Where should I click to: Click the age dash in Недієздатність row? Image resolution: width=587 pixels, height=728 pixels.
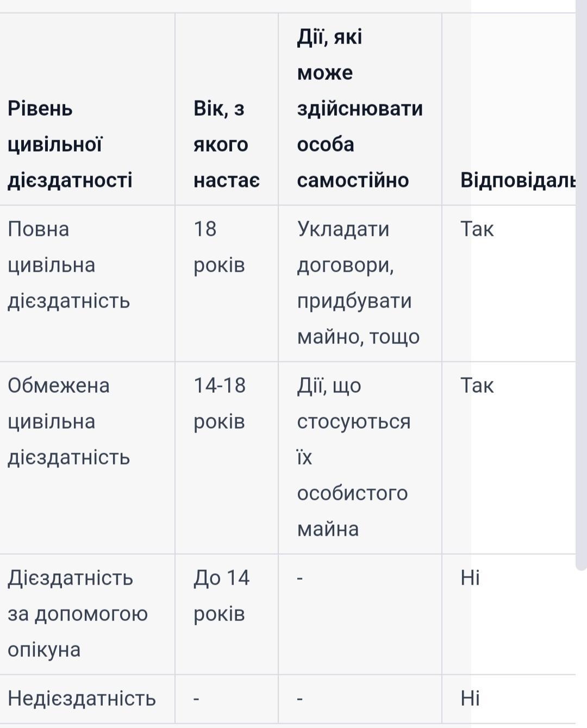[197, 699]
